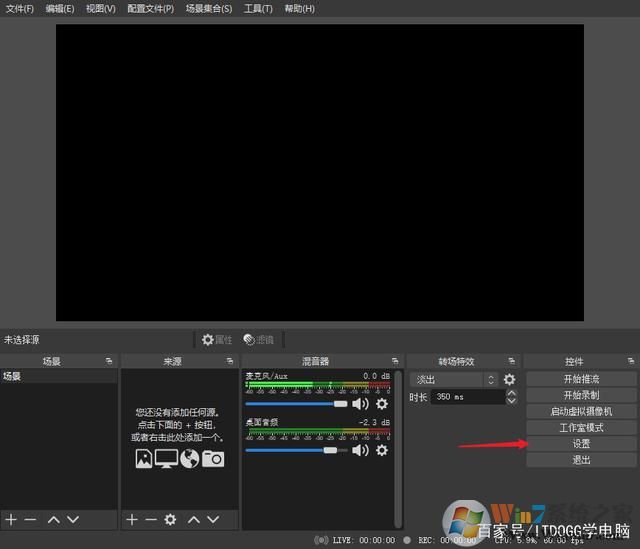
Task: Toggle 工作室模式 studio mode button
Action: 581,428
